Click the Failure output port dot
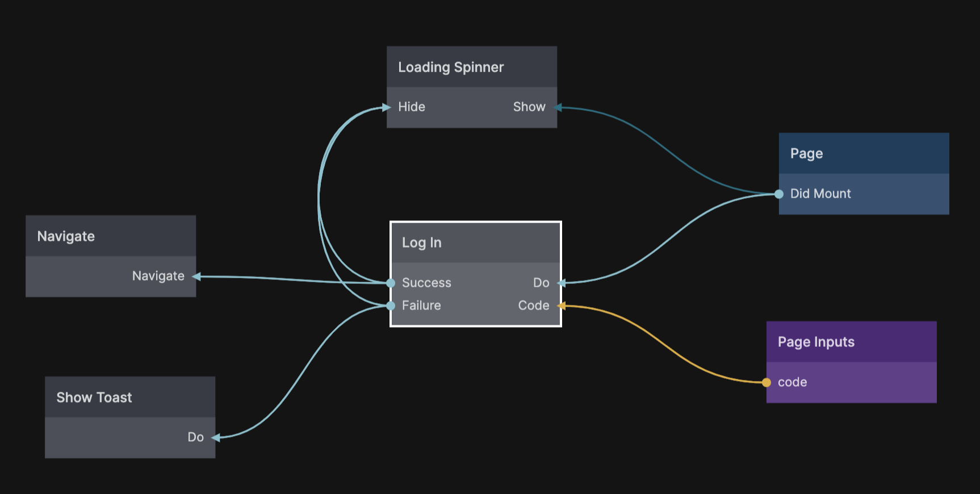980x494 pixels. click(x=391, y=306)
